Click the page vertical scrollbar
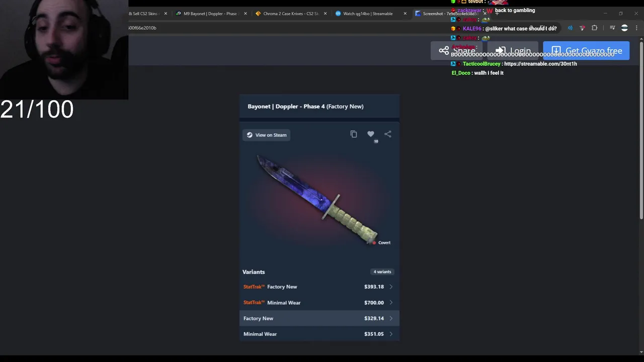644x362 pixels. coord(641,131)
